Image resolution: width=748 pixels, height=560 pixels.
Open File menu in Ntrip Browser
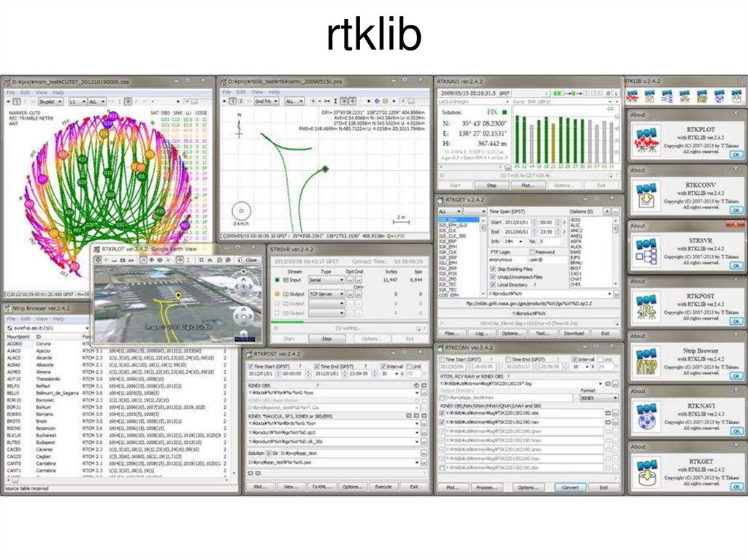[10, 318]
